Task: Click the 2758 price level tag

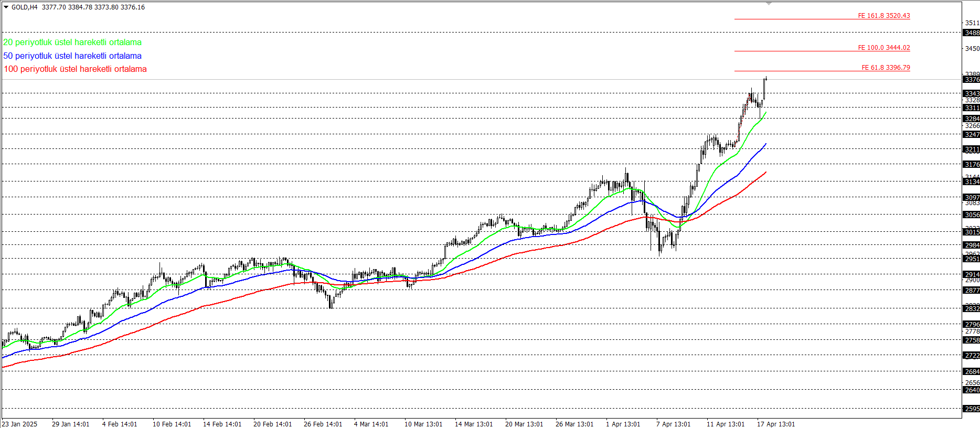Action: (x=972, y=340)
